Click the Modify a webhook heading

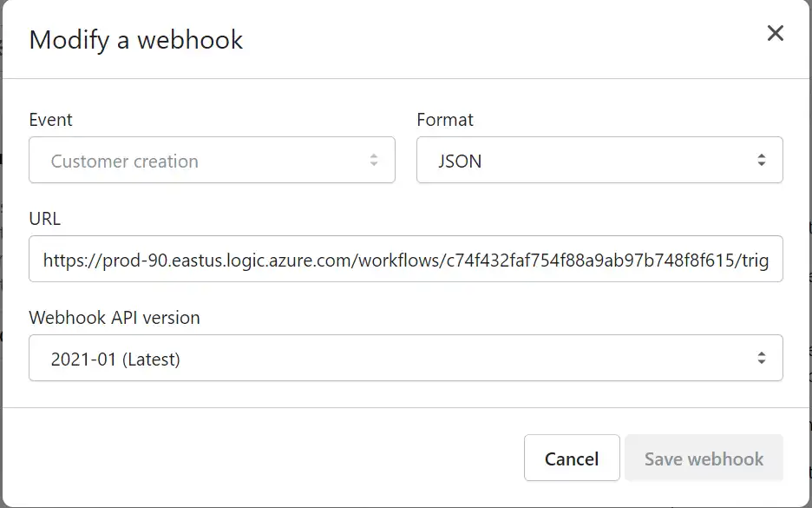pyautogui.click(x=136, y=40)
